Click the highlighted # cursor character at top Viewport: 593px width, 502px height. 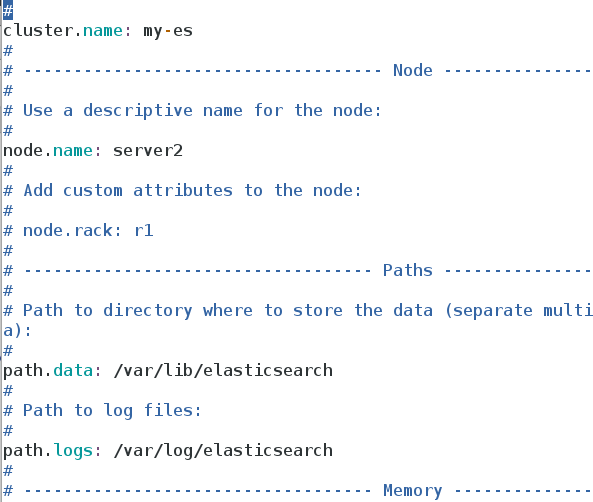[8, 10]
